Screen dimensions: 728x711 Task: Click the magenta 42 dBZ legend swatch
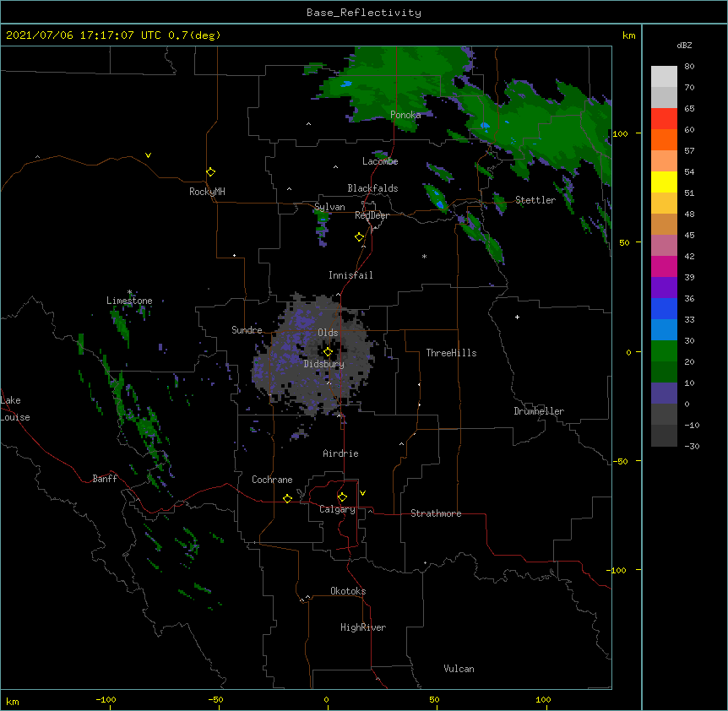pos(664,266)
